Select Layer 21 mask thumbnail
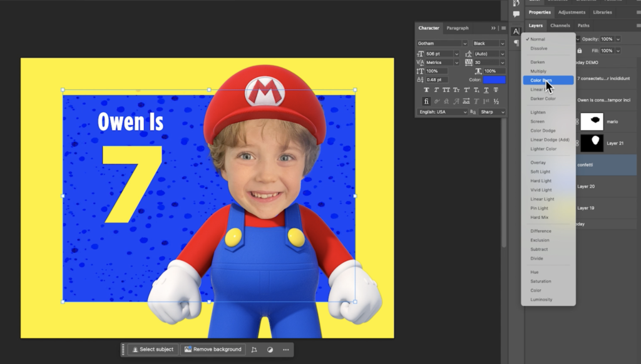This screenshot has height=364, width=641. [592, 143]
